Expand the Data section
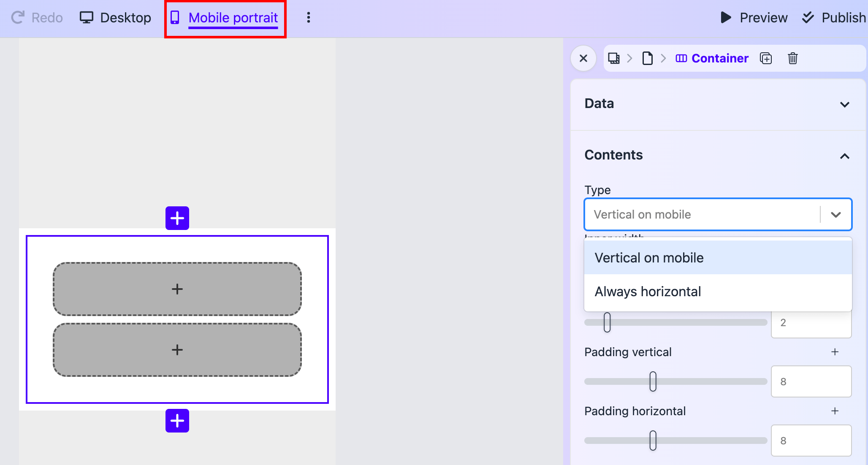 844,104
